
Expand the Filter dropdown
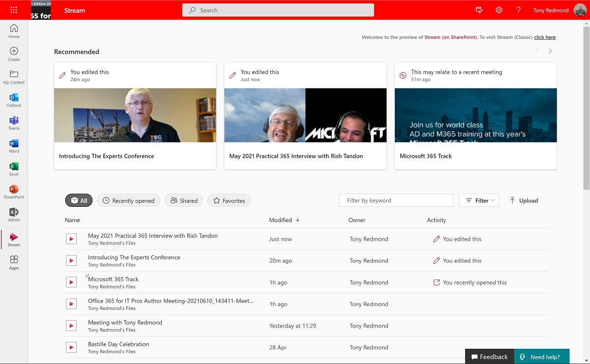click(479, 200)
